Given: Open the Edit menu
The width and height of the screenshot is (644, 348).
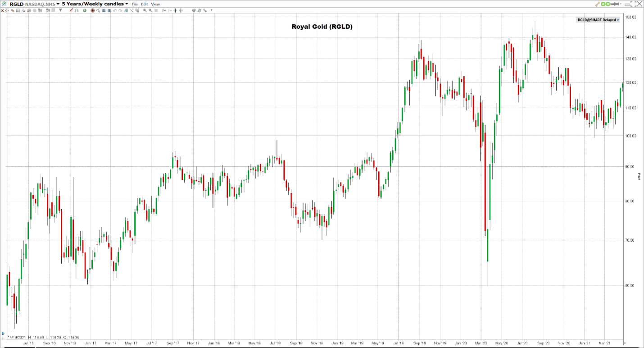Looking at the screenshot, I should pyautogui.click(x=144, y=4).
